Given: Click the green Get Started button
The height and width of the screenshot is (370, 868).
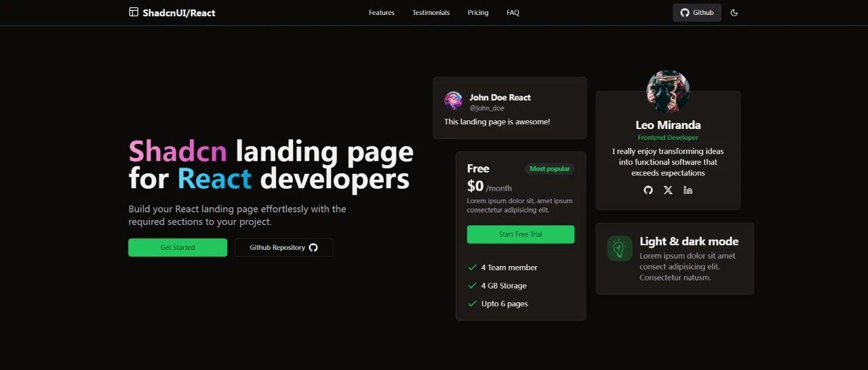Looking at the screenshot, I should point(178,247).
